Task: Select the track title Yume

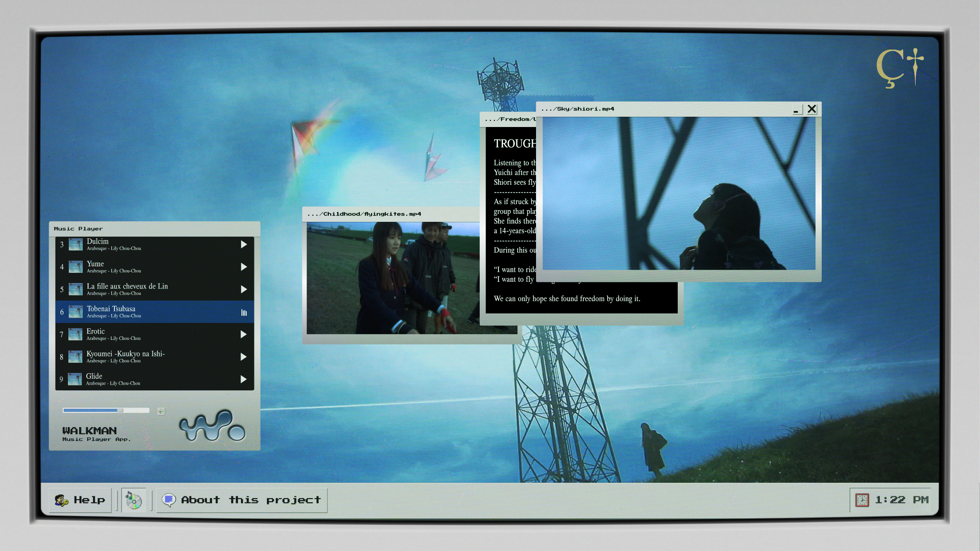Action: pyautogui.click(x=95, y=264)
